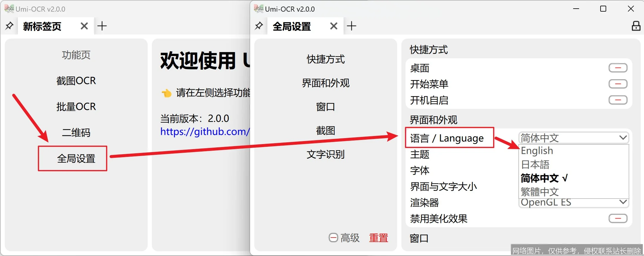Choose 繁體中文 from language list
This screenshot has width=644, height=256.
point(574,192)
